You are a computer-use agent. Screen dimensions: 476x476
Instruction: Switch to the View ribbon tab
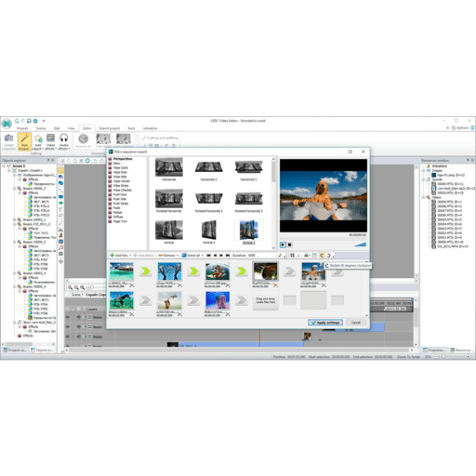[72, 128]
